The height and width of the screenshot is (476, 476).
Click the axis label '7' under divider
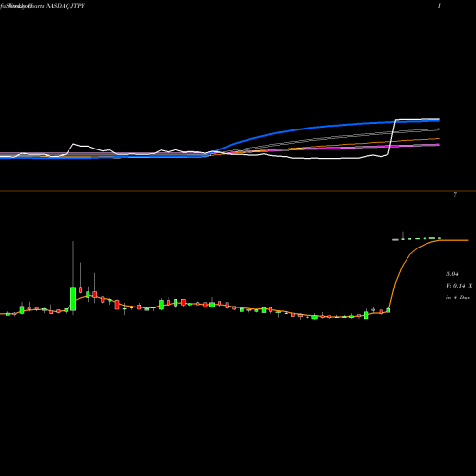click(455, 195)
